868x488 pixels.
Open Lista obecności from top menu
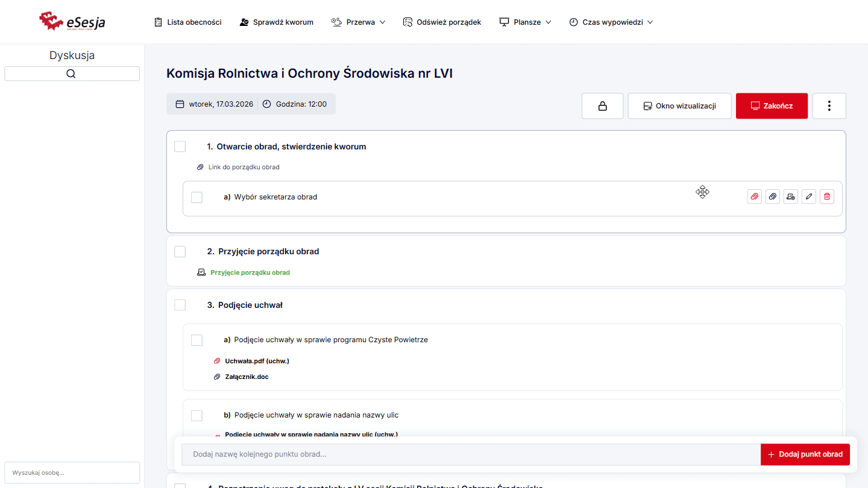188,22
